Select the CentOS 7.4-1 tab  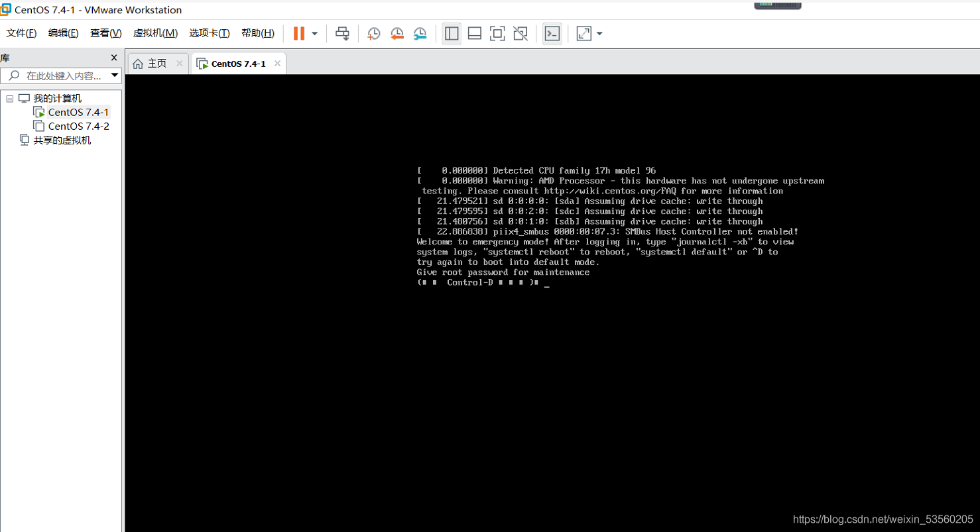pos(238,64)
